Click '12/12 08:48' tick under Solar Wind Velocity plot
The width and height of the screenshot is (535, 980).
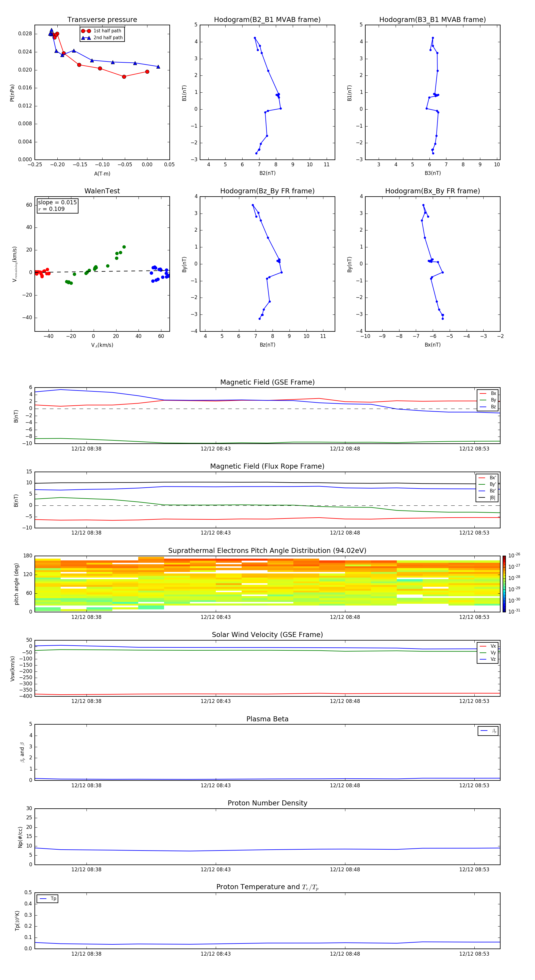click(x=345, y=701)
